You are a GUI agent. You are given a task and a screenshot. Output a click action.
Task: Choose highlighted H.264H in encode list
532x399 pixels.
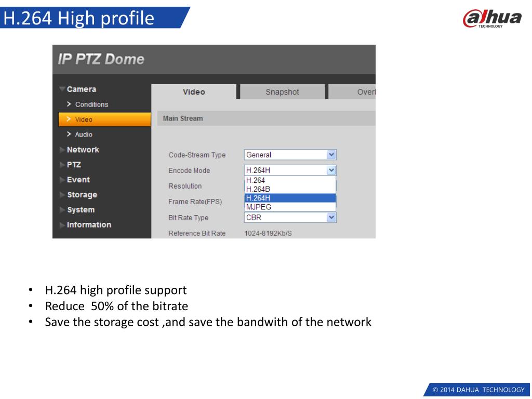click(290, 198)
